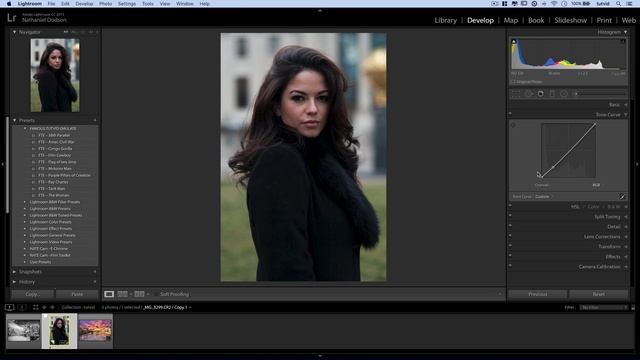Select the Graduated Filter tool
The height and width of the screenshot is (360, 640).
coord(552,94)
